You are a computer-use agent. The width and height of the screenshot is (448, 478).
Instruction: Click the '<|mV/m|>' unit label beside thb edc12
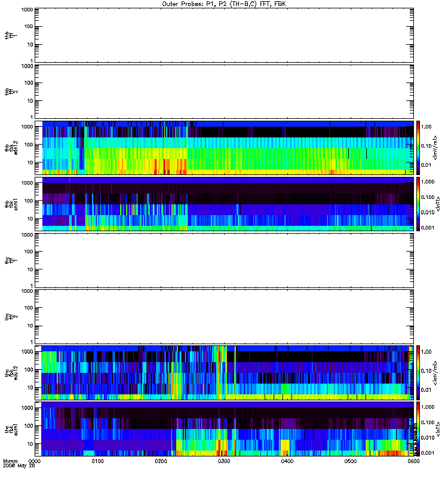click(435, 148)
